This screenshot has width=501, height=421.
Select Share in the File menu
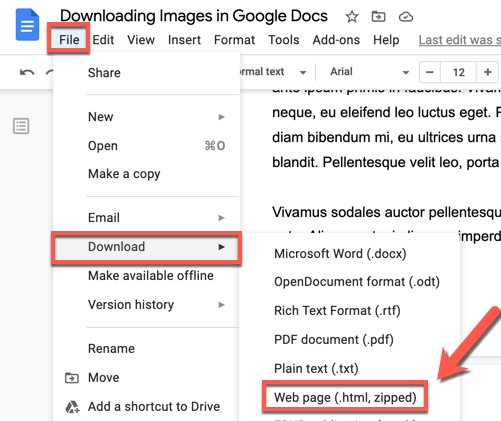(x=146, y=73)
